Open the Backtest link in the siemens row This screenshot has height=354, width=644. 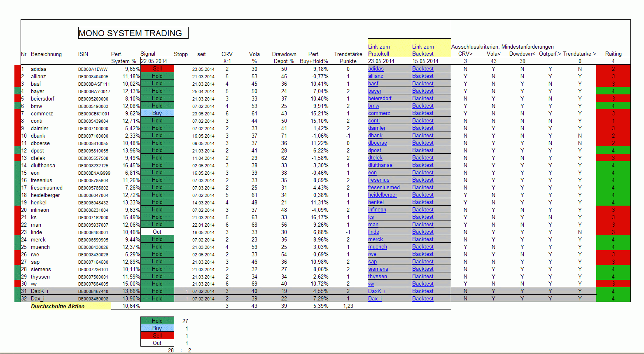[x=422, y=269]
